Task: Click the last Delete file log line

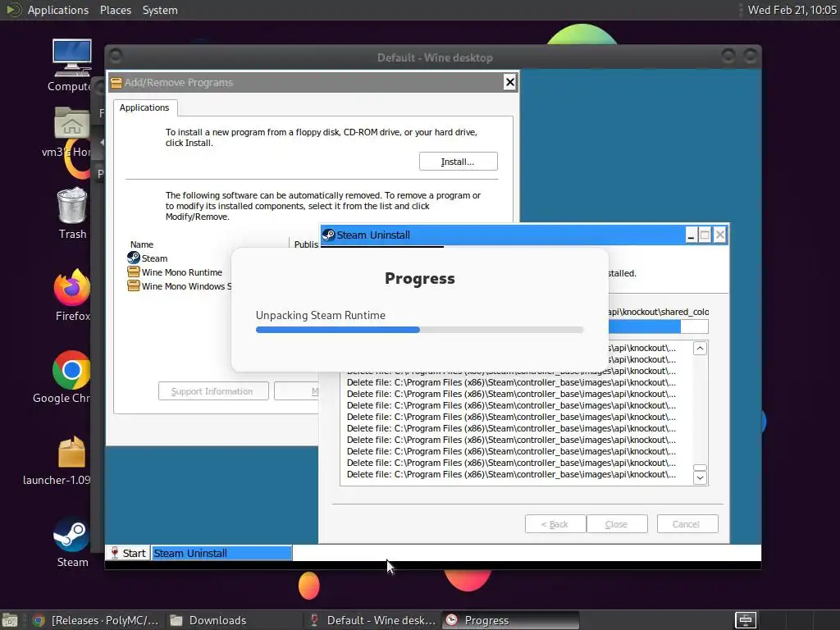Action: coord(511,474)
